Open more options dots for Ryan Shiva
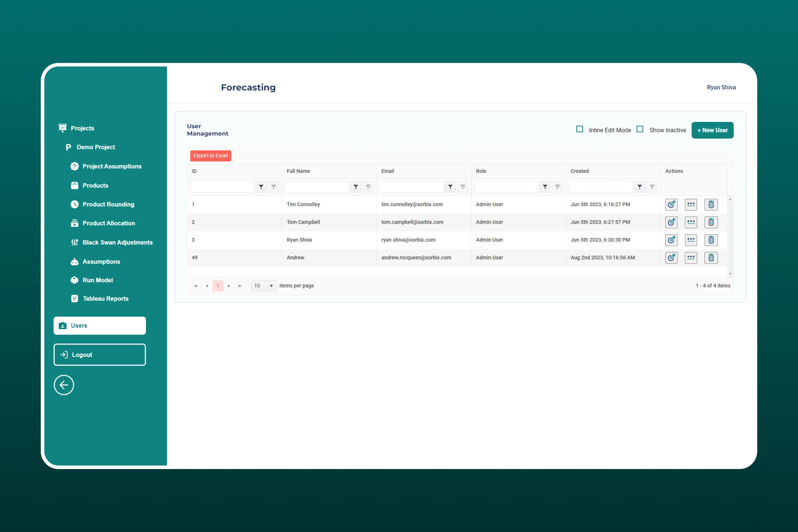Image resolution: width=798 pixels, height=532 pixels. click(x=691, y=240)
